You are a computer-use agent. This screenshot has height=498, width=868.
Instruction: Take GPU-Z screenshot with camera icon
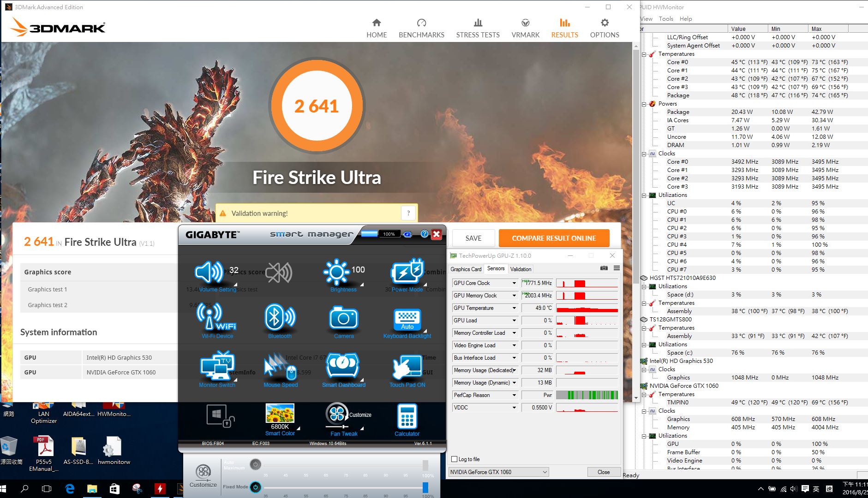coord(604,268)
